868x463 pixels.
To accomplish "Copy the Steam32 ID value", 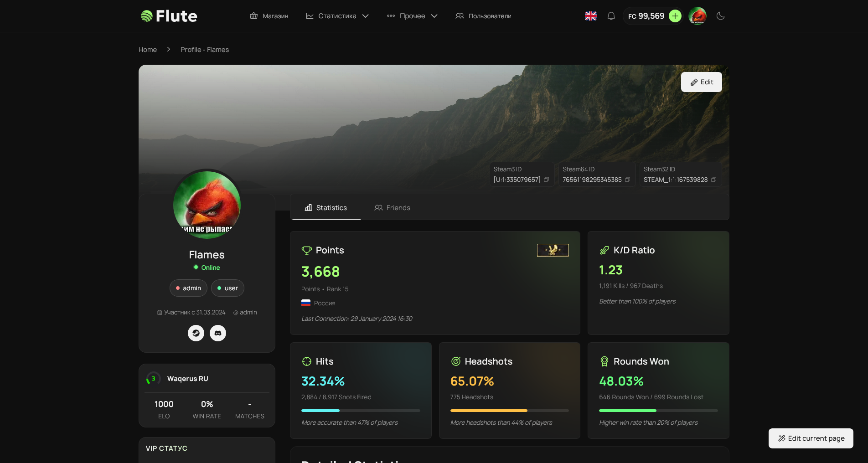I will (x=713, y=180).
